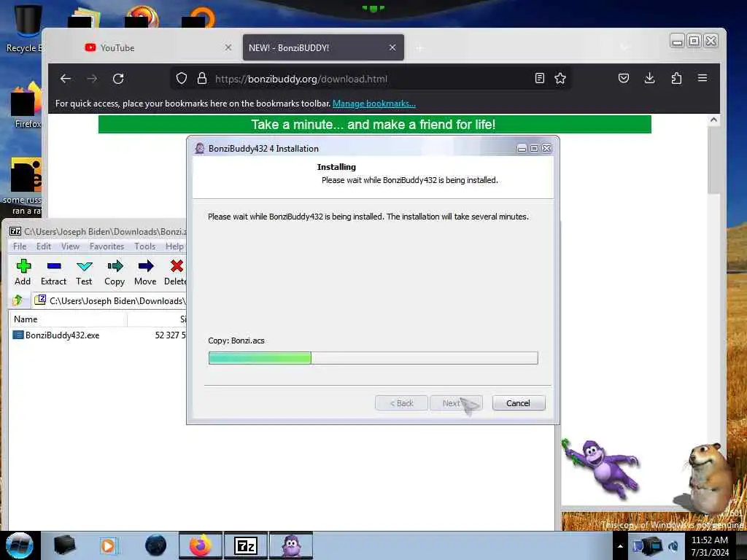Click the Next button in installer
Screen dimensions: 747x560
click(456, 402)
